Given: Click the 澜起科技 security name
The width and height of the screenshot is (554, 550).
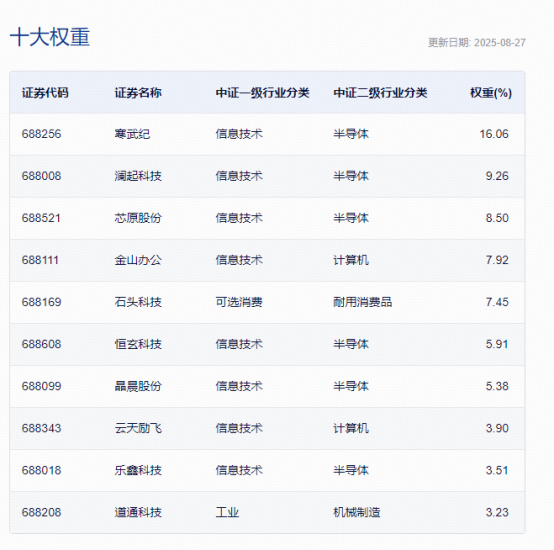Looking at the screenshot, I should coord(138,176).
